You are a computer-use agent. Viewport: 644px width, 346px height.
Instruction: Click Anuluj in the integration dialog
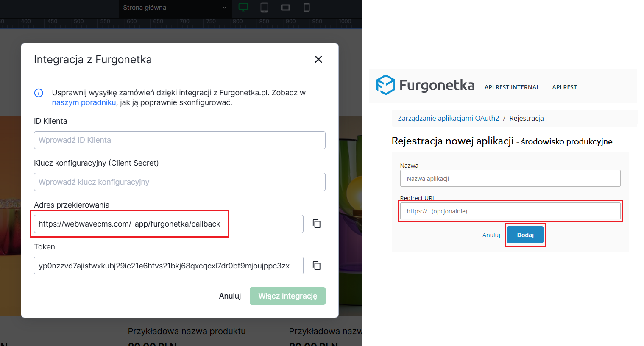click(230, 296)
